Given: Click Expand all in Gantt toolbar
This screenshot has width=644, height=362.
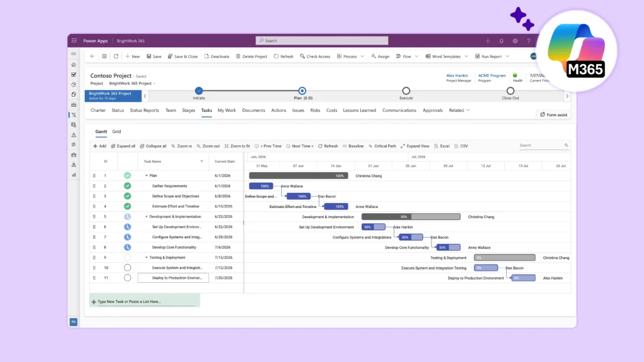Looking at the screenshot, I should pyautogui.click(x=123, y=146).
